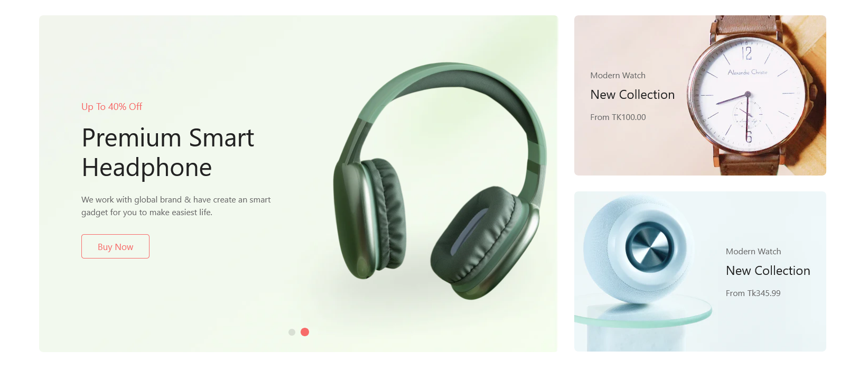Screen dimensions: 868x369
Task: Open New Collection link on watch banner
Action: [632, 95]
